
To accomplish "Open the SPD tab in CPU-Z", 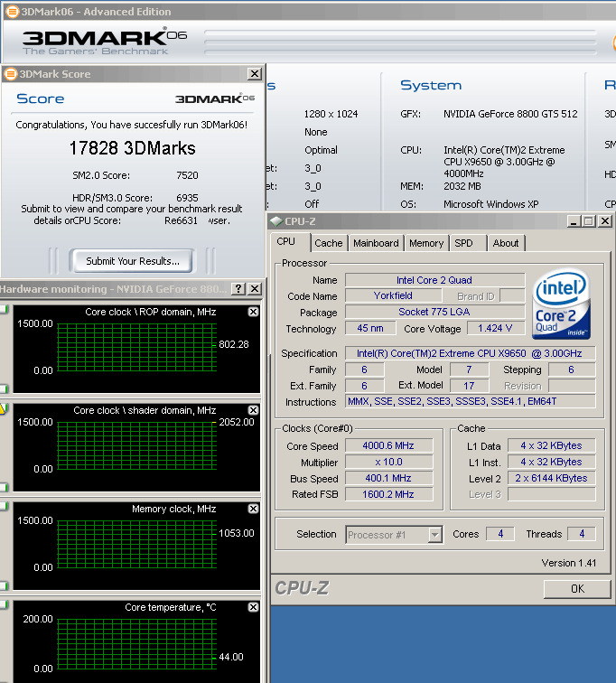I will (463, 243).
